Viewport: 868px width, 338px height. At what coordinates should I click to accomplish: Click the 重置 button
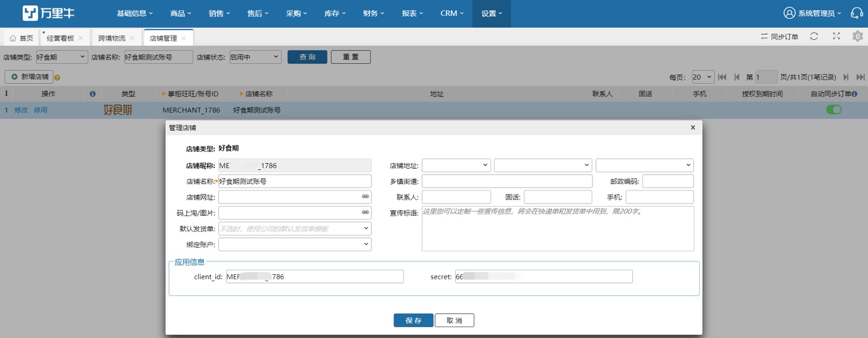(351, 57)
